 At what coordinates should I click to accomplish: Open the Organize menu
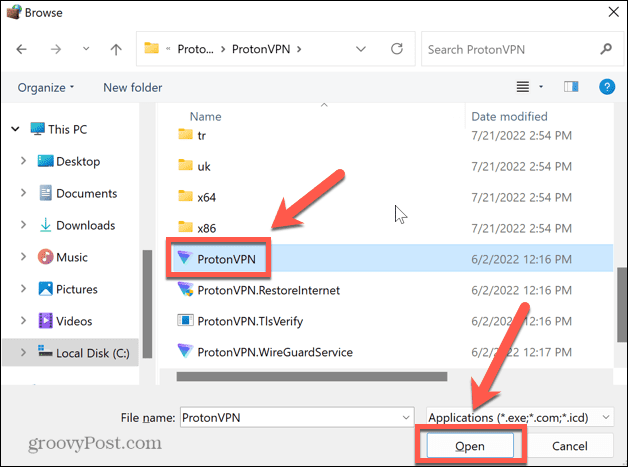(x=46, y=87)
